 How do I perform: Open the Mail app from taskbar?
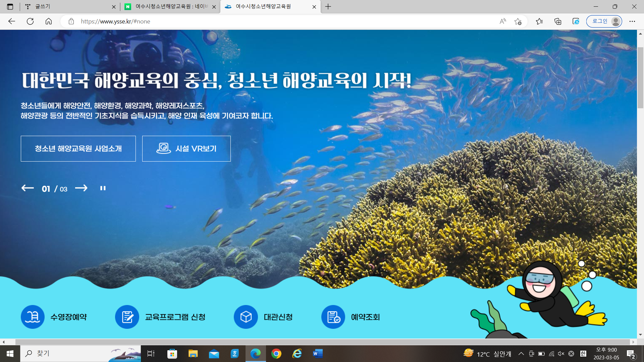214,354
